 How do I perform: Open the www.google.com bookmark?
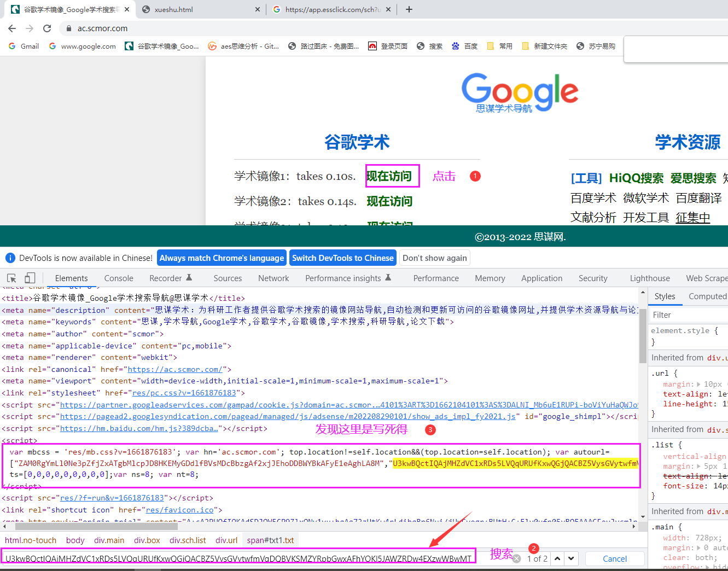[83, 46]
